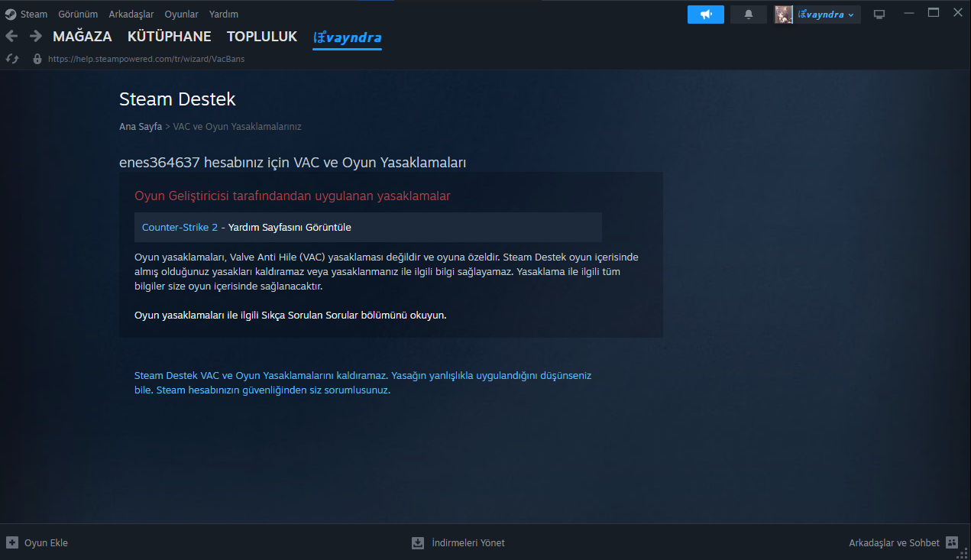
Task: Minimize the Steam window
Action: coord(908,13)
